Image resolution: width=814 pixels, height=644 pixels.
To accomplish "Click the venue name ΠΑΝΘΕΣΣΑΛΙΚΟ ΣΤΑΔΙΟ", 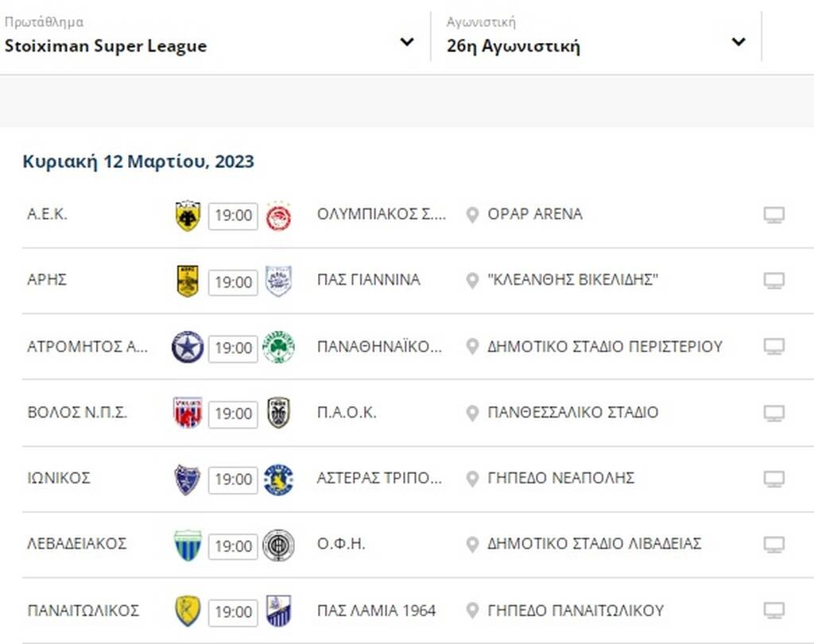I will tap(574, 412).
